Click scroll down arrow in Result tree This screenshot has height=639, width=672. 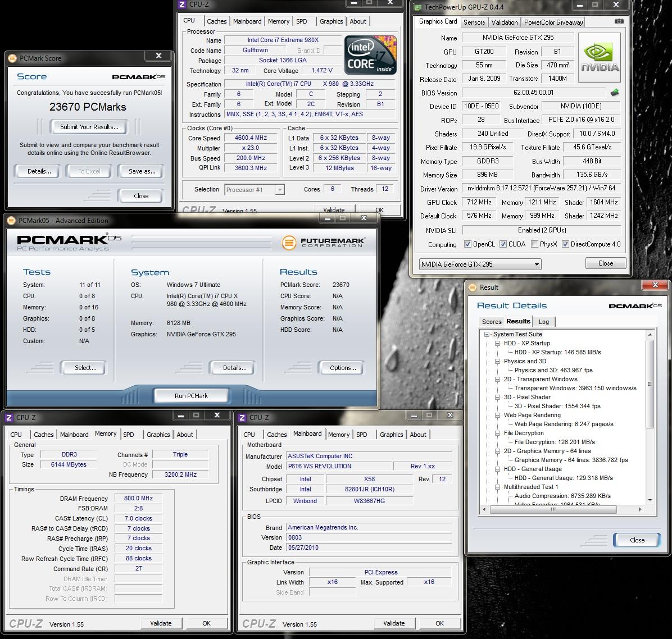(650, 500)
